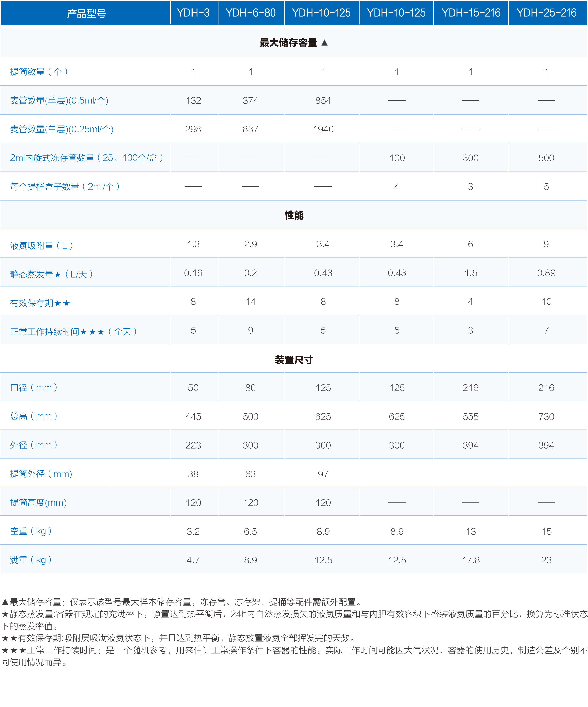Click the 液氮吸附量（L） row label
The width and height of the screenshot is (588, 707).
point(42,245)
